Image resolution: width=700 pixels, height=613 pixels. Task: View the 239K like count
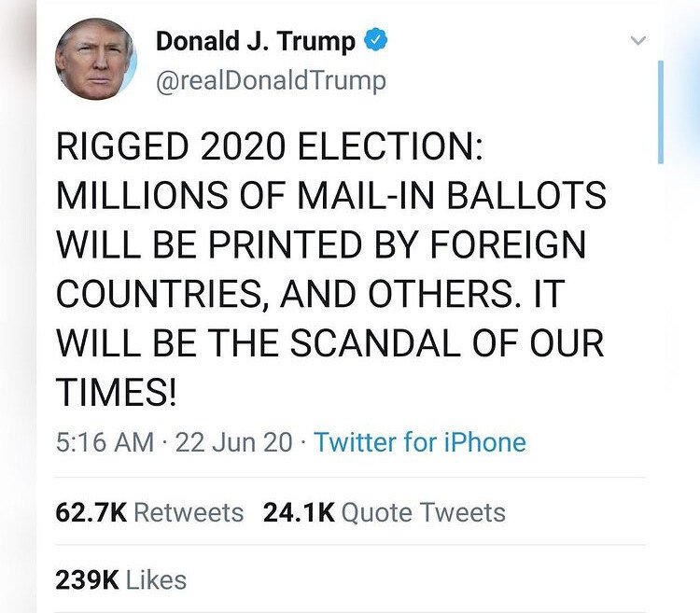tap(88, 580)
